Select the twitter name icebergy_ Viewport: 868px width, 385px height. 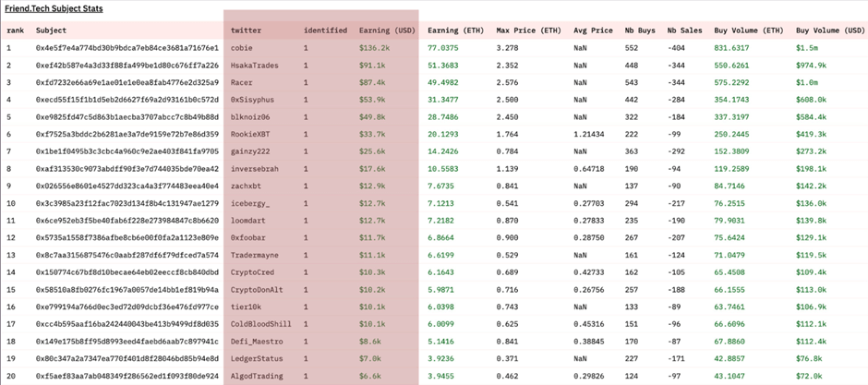250,203
